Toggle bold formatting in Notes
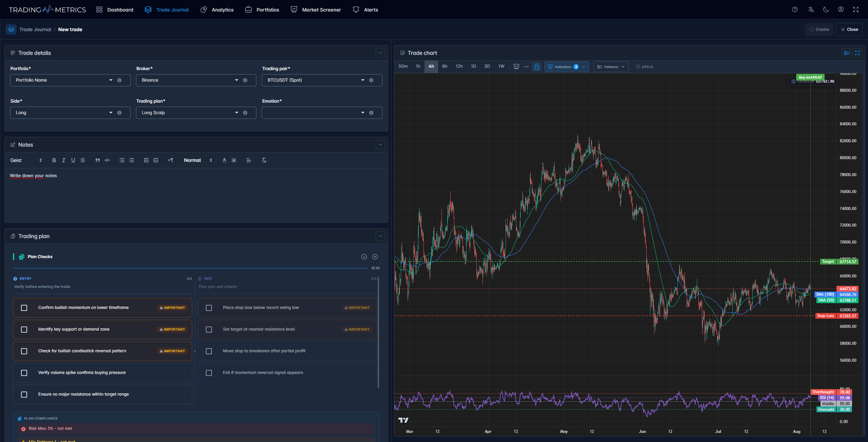 click(54, 160)
